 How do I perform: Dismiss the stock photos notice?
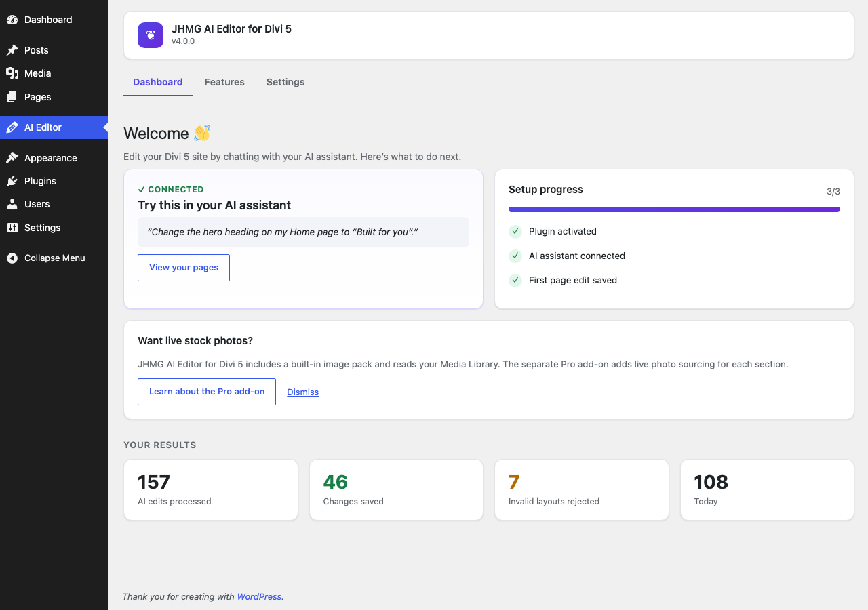coord(302,392)
